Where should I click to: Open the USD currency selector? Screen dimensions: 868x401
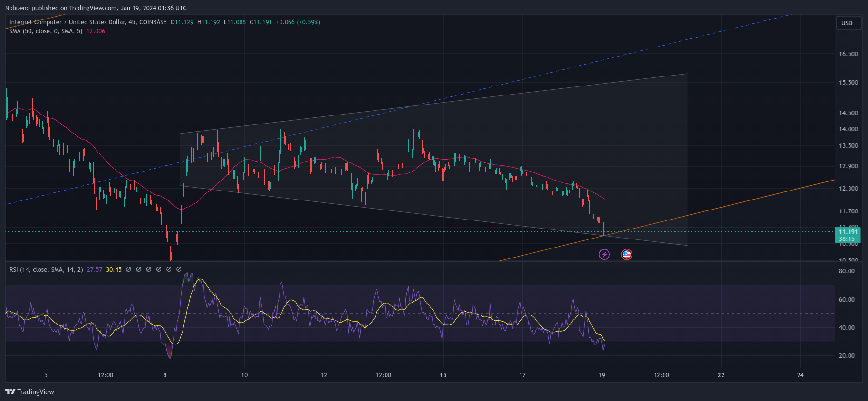point(849,23)
